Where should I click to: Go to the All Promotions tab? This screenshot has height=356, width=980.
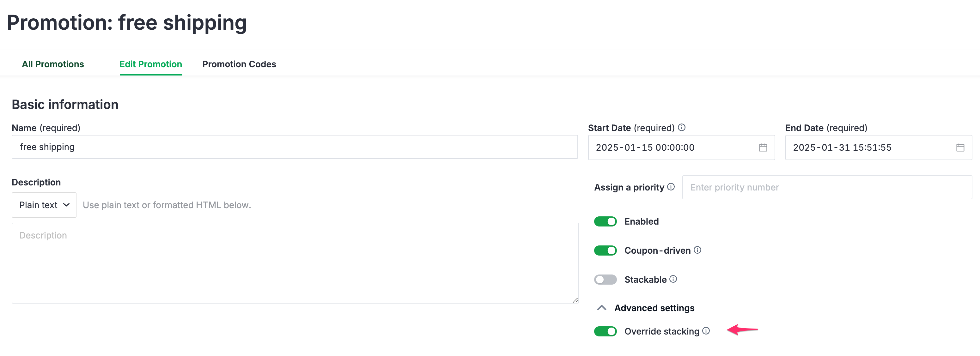53,64
